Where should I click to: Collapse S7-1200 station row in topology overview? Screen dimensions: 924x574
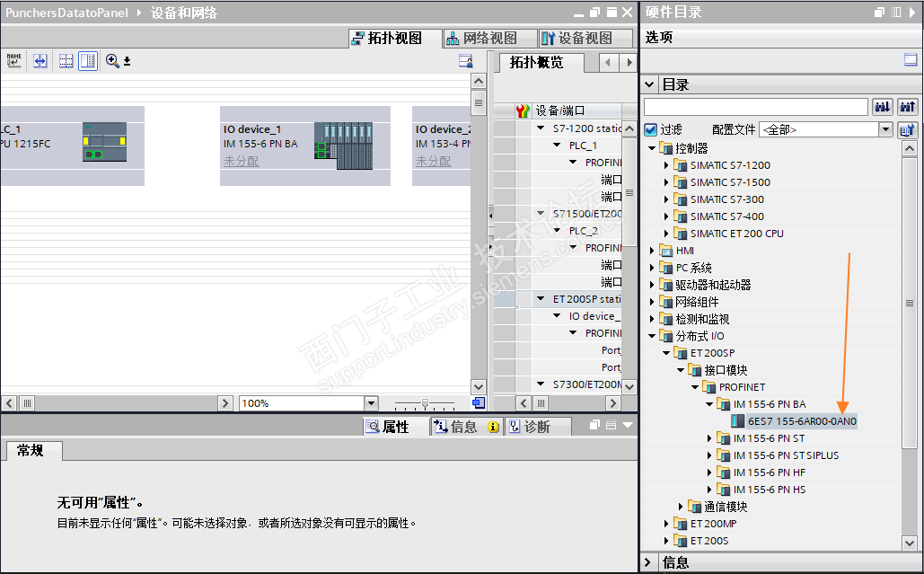(541, 128)
